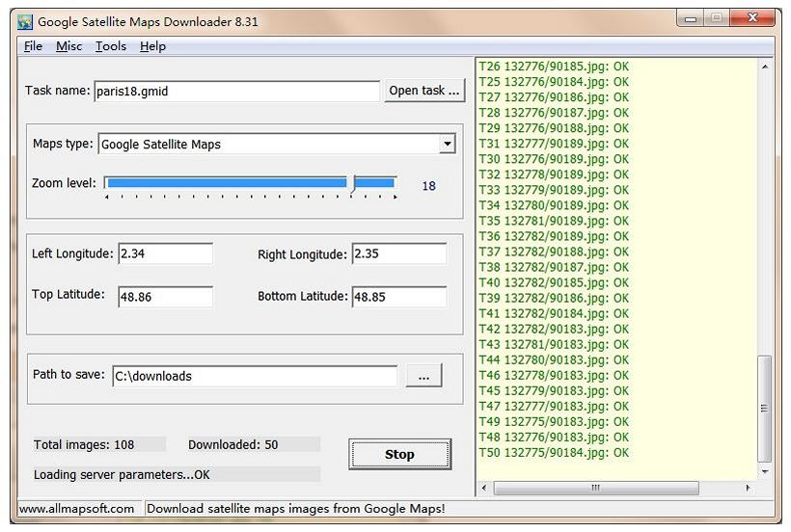Viewport: 791px width, 532px height.
Task: Click log line T43 132781/90183.jpg: OK
Action: (554, 345)
